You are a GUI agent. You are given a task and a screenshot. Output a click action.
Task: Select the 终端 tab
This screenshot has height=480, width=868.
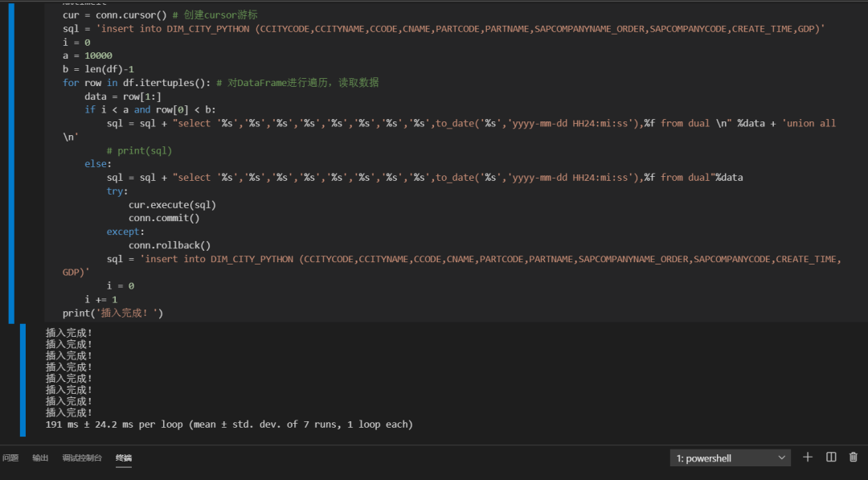point(124,458)
